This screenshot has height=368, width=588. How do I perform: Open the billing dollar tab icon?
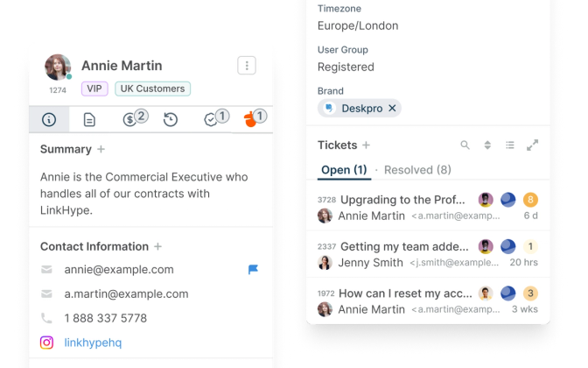[130, 119]
